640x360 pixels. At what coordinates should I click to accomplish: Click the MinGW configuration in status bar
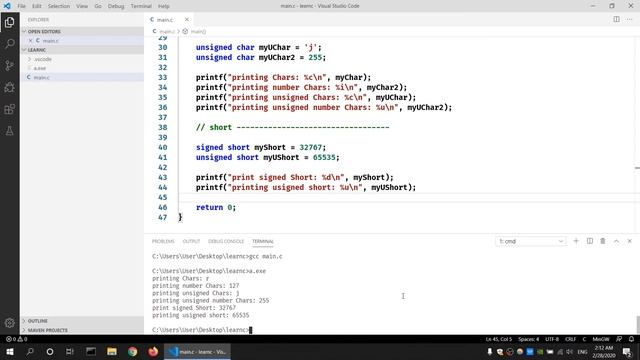click(x=601, y=339)
